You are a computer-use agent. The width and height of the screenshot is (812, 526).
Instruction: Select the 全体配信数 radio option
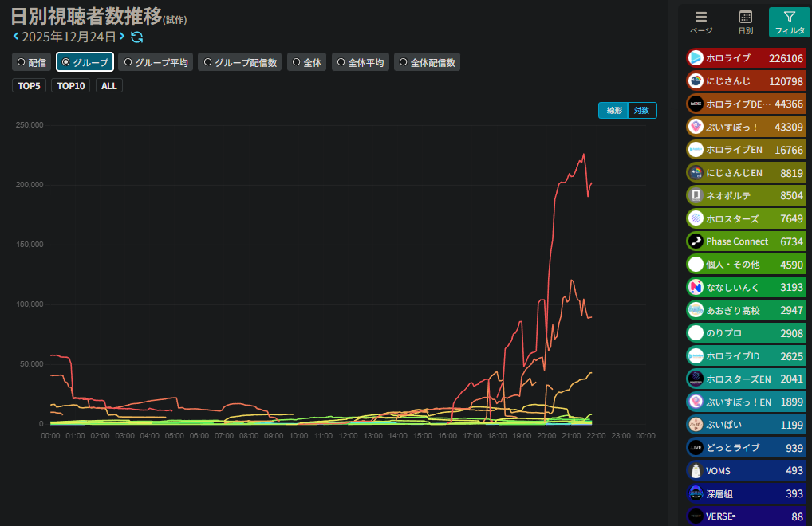(428, 62)
